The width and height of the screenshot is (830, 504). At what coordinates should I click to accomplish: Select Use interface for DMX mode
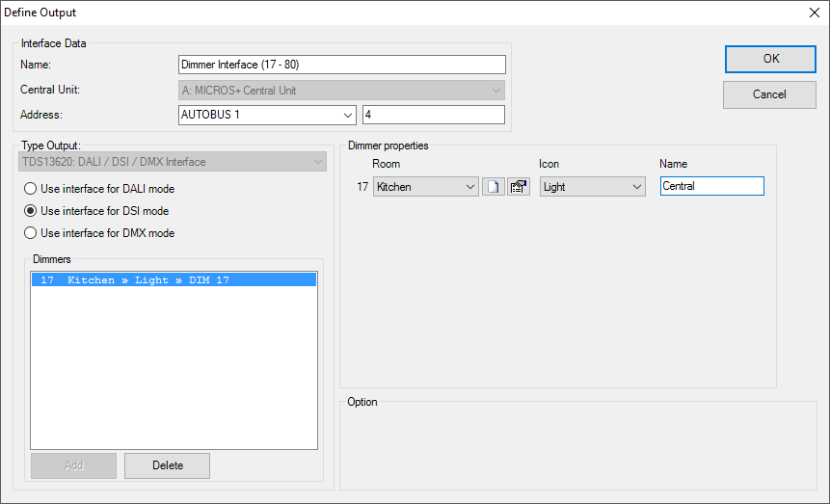click(x=31, y=233)
